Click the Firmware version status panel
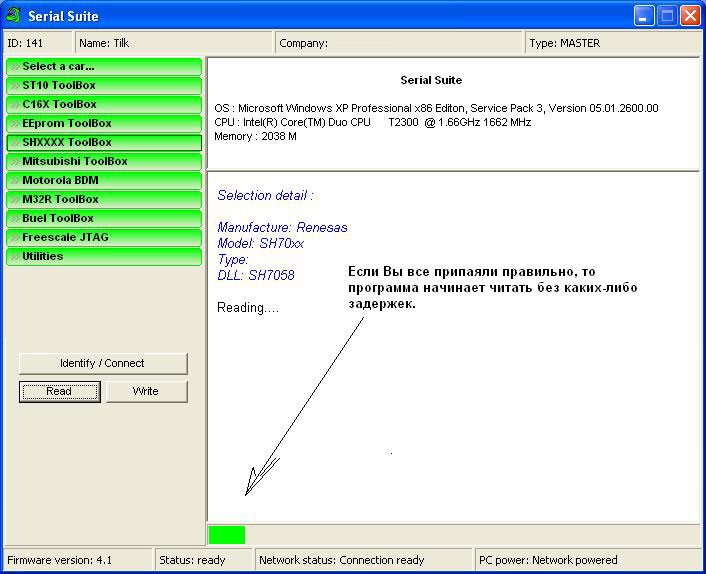The image size is (706, 574). (x=78, y=560)
